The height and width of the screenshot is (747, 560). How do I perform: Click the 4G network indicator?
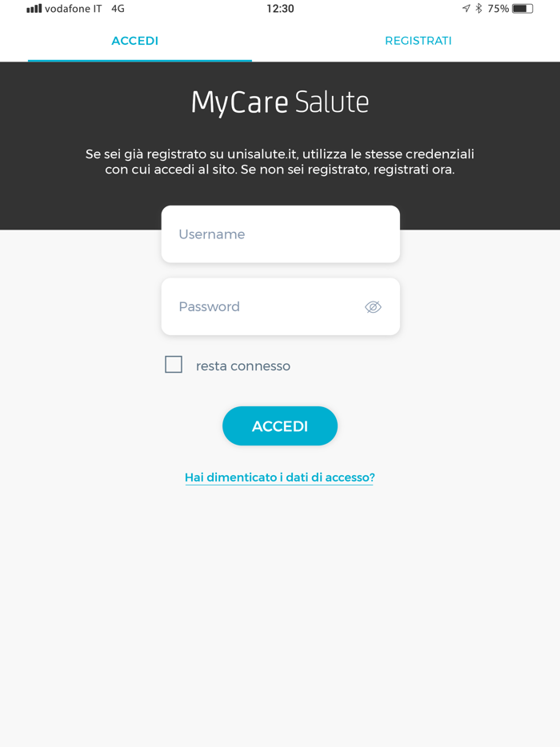(x=117, y=9)
